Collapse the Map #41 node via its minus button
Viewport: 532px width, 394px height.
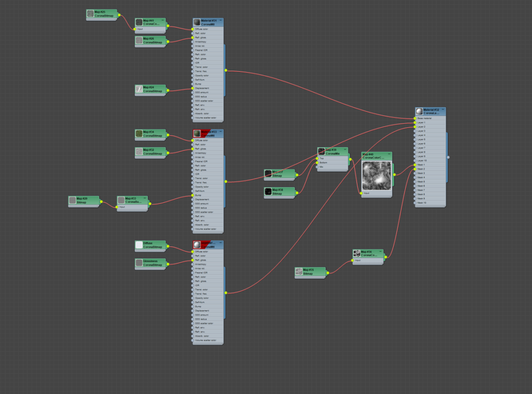163,21
